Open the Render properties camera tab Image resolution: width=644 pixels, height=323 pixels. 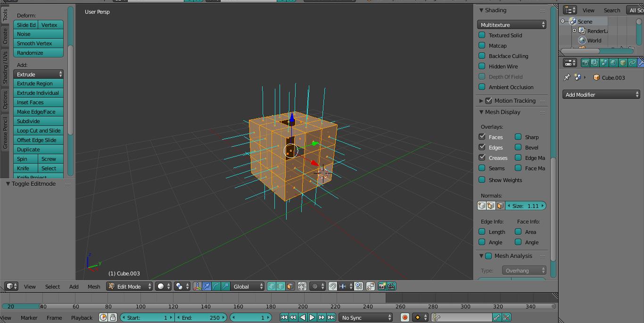585,63
